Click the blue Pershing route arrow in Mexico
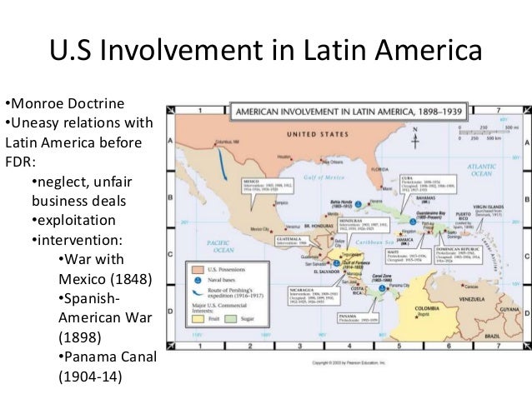The height and width of the screenshot is (399, 532). click(223, 164)
